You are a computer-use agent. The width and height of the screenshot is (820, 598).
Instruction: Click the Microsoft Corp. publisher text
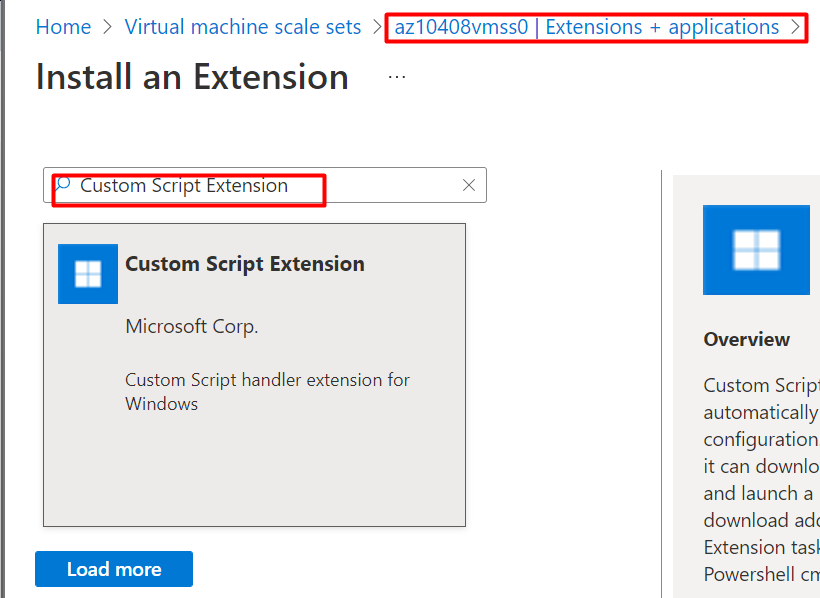(x=191, y=326)
